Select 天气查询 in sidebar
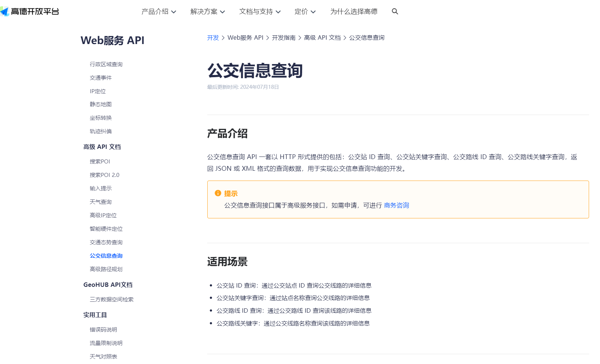This screenshot has height=364, width=600. click(x=101, y=202)
